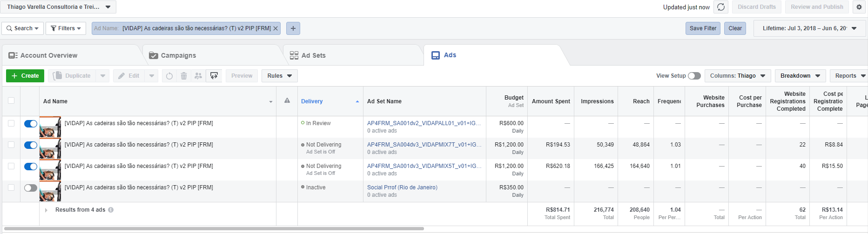Screen dimensions: 868x234
Task: Click the trash delete icon
Action: (184, 76)
